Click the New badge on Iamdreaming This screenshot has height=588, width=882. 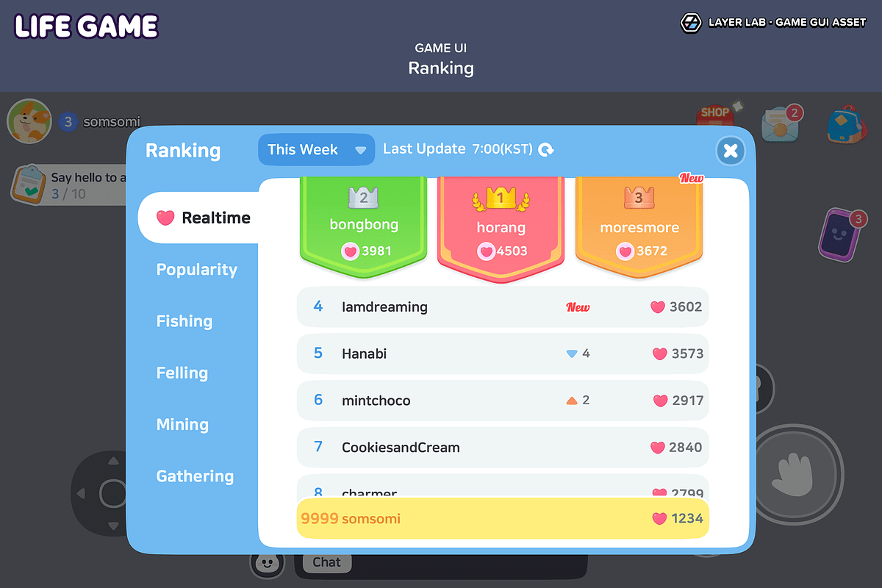[x=578, y=307]
